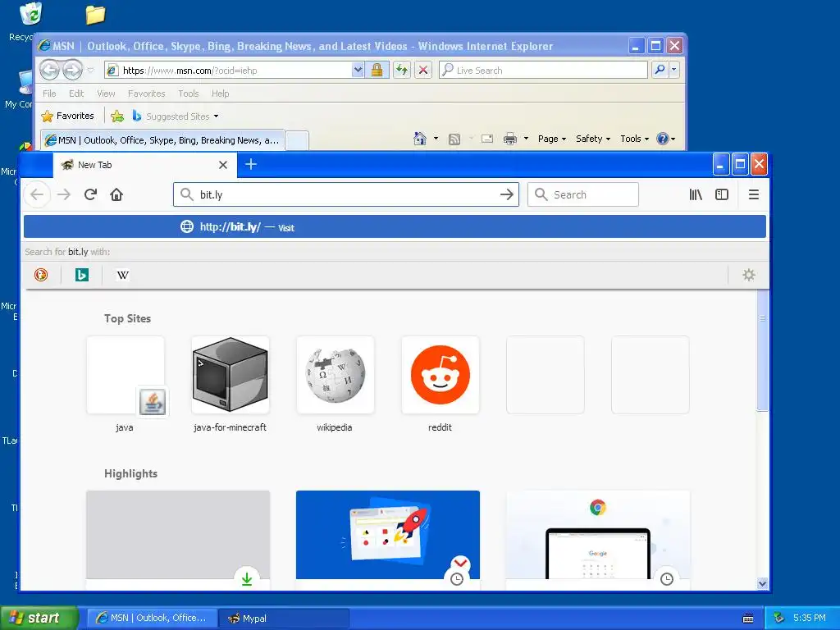Click the IE Help question mark icon
Image resolution: width=840 pixels, height=630 pixels.
pos(663,139)
